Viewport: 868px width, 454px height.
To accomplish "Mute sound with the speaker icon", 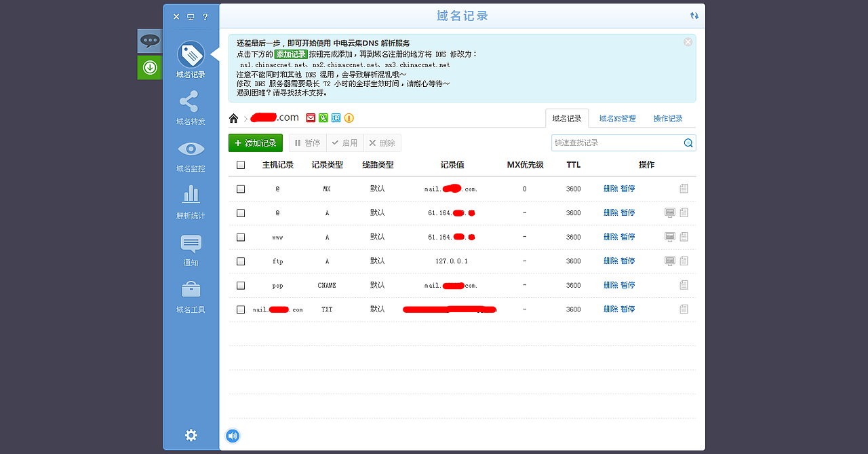I will click(x=233, y=436).
